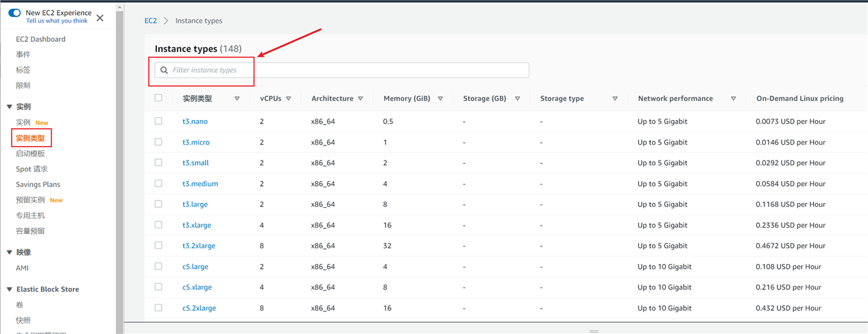Sort by vCPUs column arrow
The width and height of the screenshot is (868, 334).
pyautogui.click(x=289, y=99)
